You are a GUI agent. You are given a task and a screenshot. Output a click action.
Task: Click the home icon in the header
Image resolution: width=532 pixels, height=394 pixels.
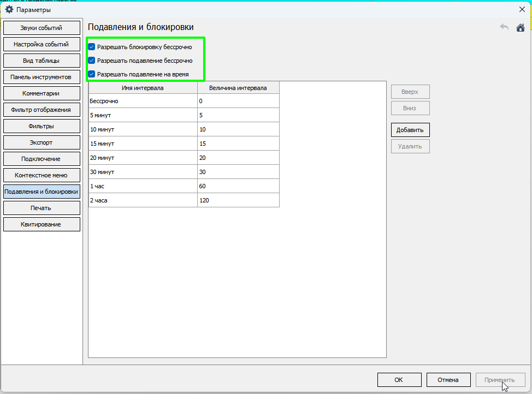pyautogui.click(x=520, y=28)
